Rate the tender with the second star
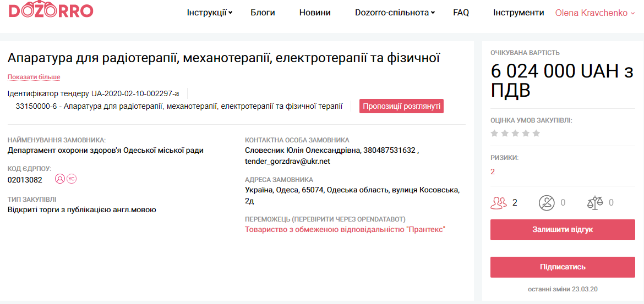644x304 pixels. pos(505,134)
